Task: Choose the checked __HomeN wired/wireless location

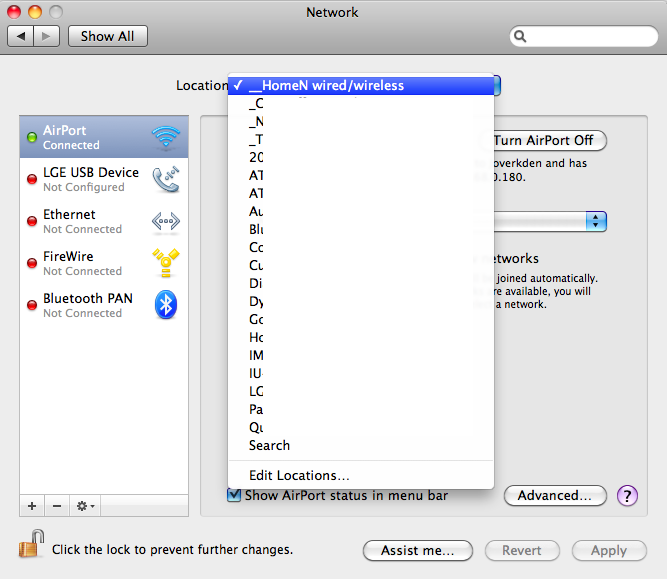Action: (361, 86)
